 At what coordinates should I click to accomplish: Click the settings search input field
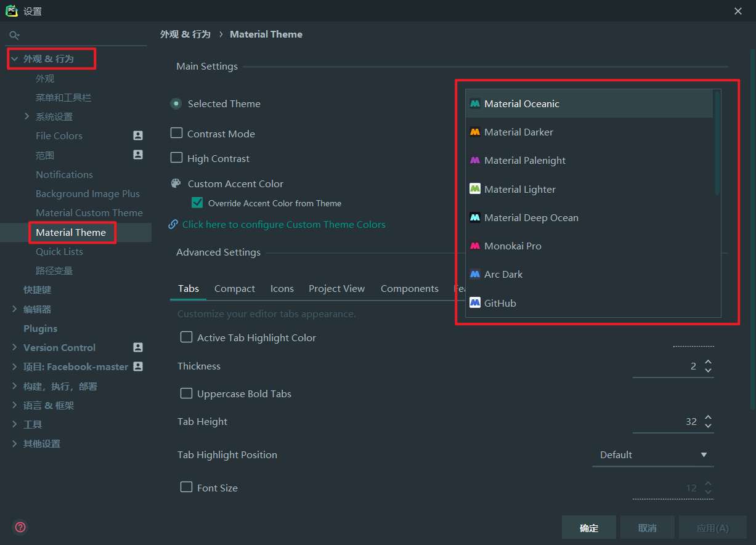pos(77,36)
